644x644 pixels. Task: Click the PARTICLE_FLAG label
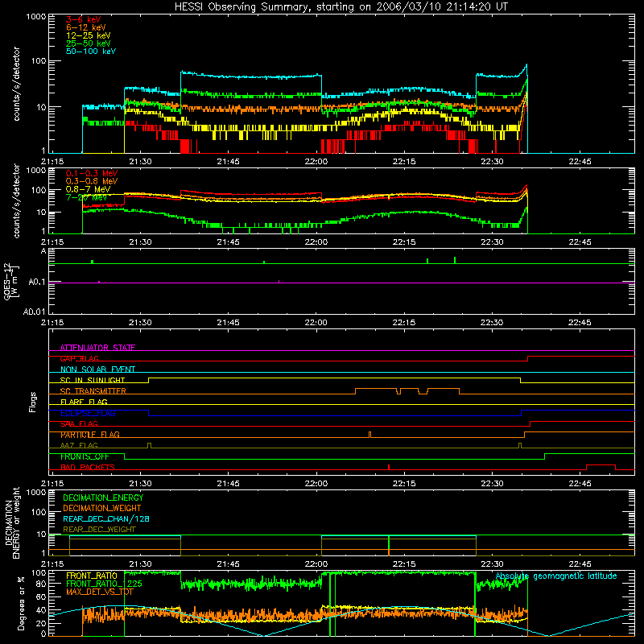tap(90, 435)
